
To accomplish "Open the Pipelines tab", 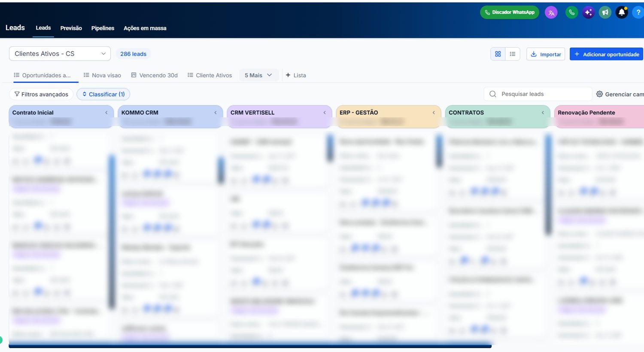I will pos(103,28).
